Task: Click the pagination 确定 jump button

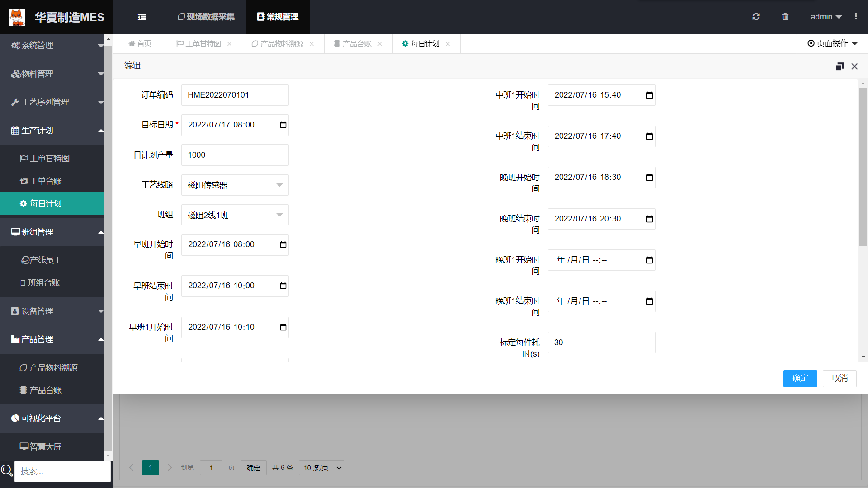Action: click(254, 468)
